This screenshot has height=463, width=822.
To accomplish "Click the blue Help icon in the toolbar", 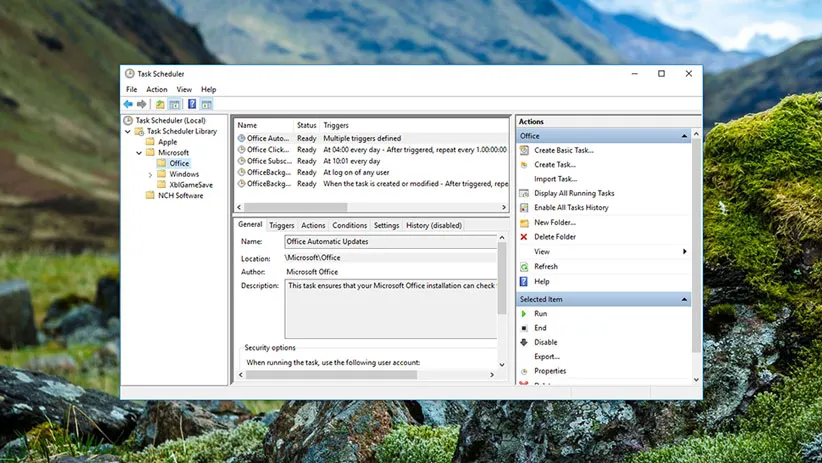I will [x=192, y=104].
